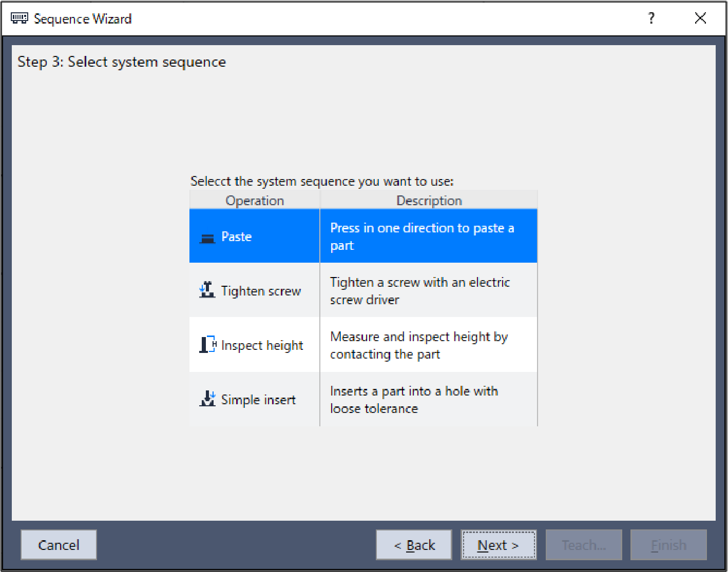Click the Paste operation icon
728x572 pixels.
pos(207,238)
